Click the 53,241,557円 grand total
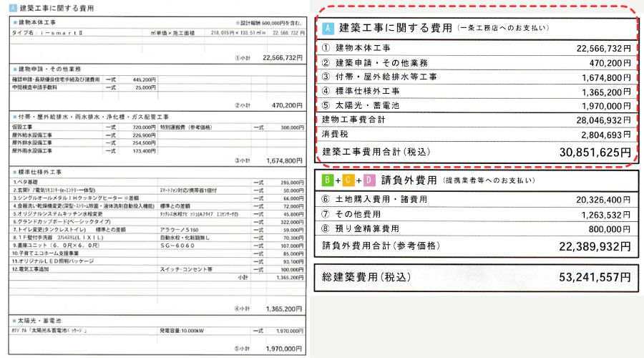 pyautogui.click(x=595, y=277)
